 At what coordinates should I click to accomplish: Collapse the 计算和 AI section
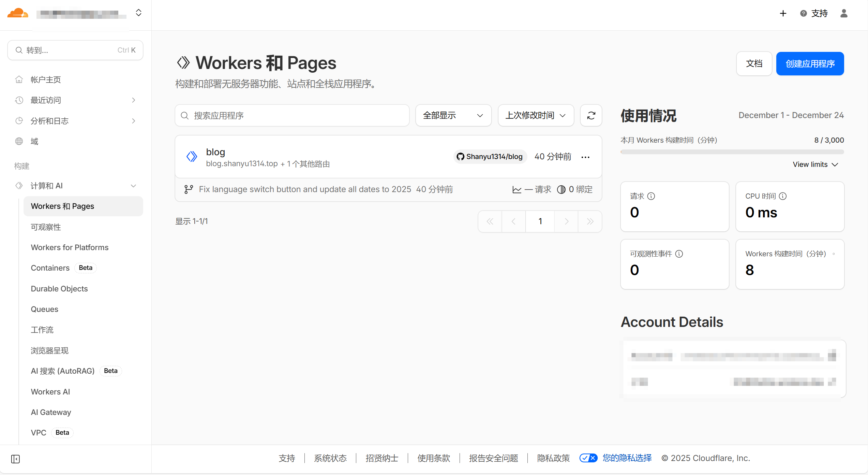pos(133,186)
